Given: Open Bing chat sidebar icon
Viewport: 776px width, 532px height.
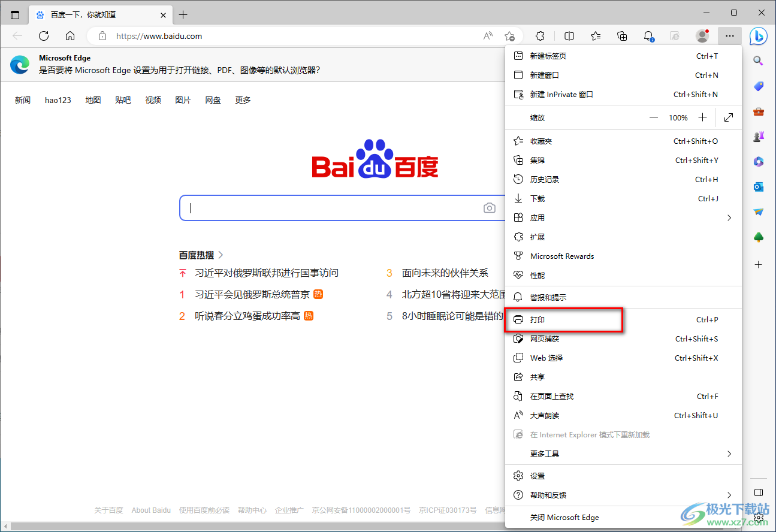Looking at the screenshot, I should (758, 36).
